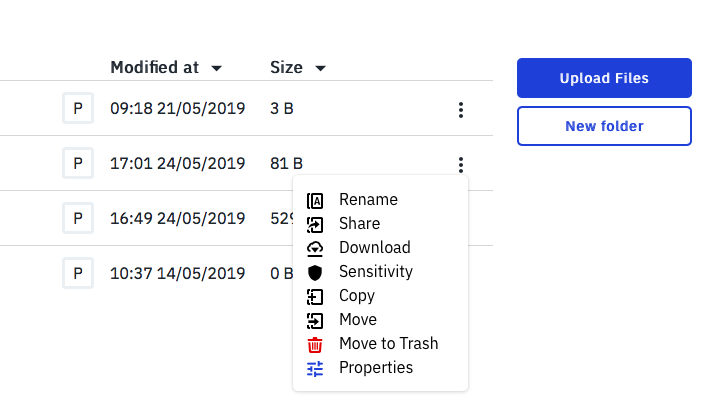Viewport: 721px width, 415px height.
Task: Click the Rename icon in the context menu
Action: (x=315, y=201)
